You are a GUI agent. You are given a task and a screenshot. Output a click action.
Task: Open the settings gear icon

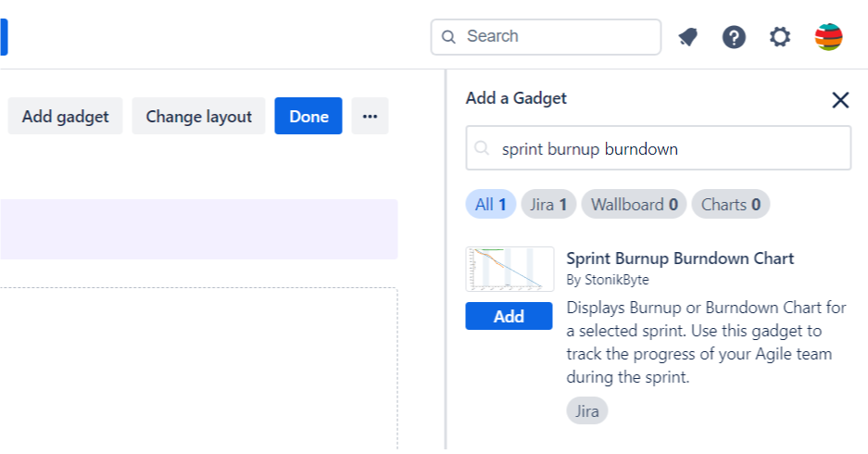[780, 38]
